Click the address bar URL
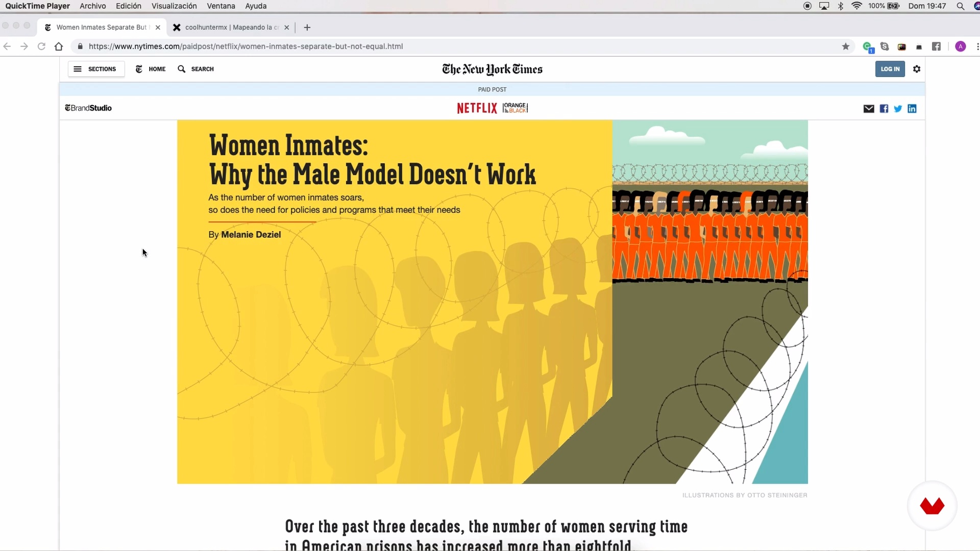 [246, 46]
